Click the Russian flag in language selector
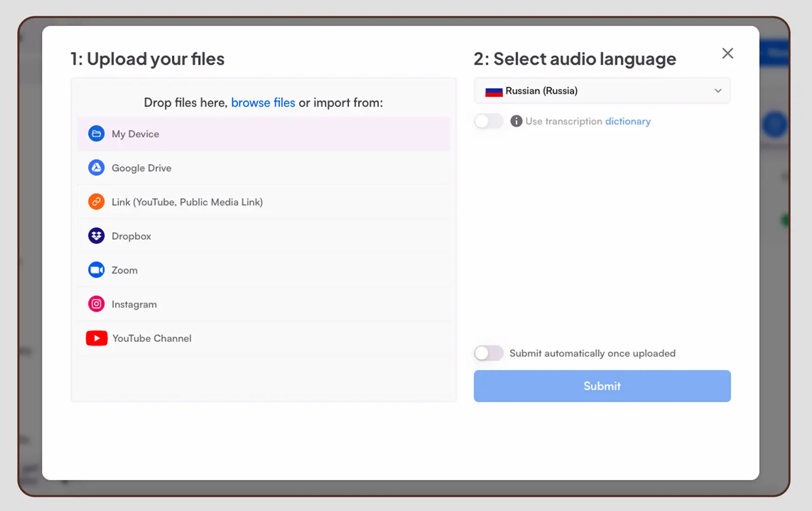The height and width of the screenshot is (511, 812). pos(493,92)
